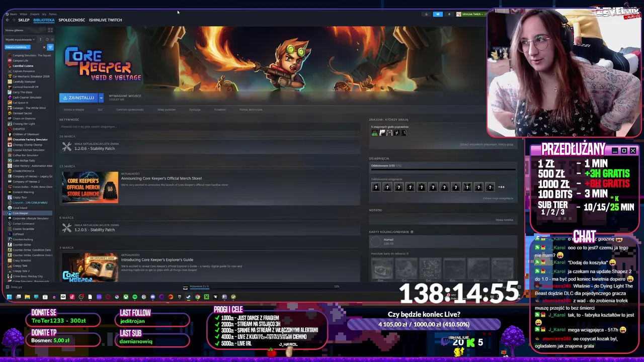Switch library to grid view icon
This screenshot has height=362, width=644.
click(x=50, y=30)
